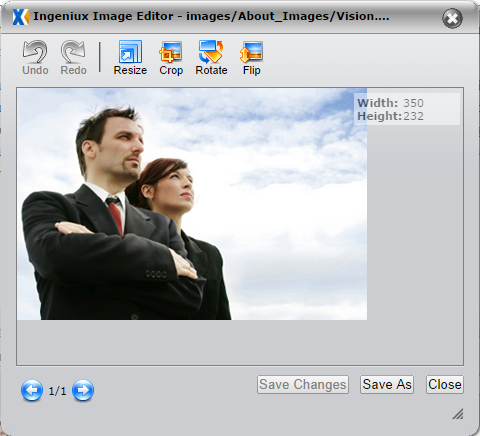
Task: Click the Width value 350
Action: click(413, 103)
